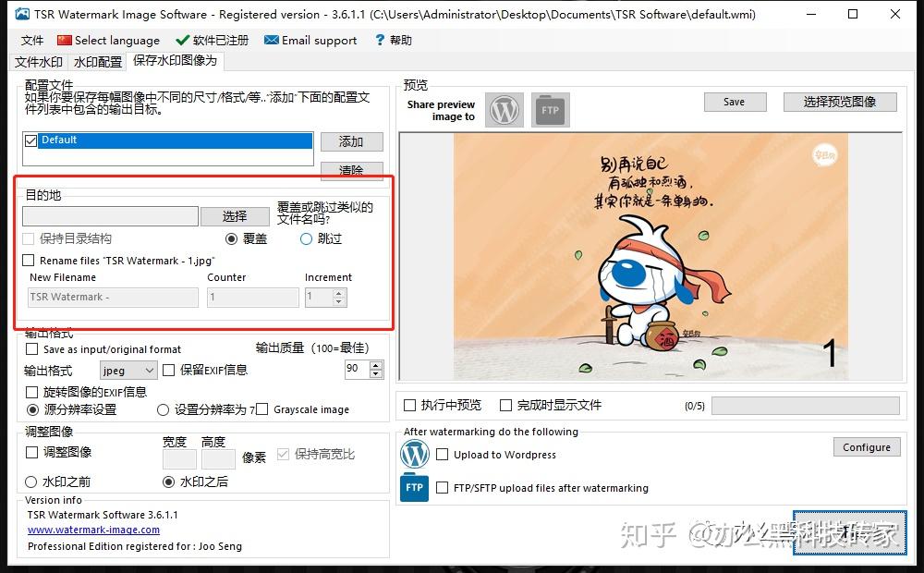
Task: Open the 帮助 help menu
Action: click(393, 40)
